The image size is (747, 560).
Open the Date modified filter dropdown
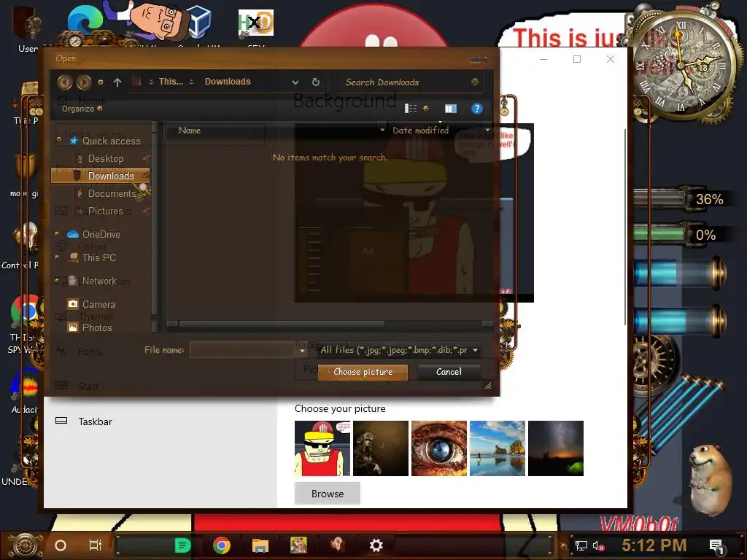pos(487,130)
